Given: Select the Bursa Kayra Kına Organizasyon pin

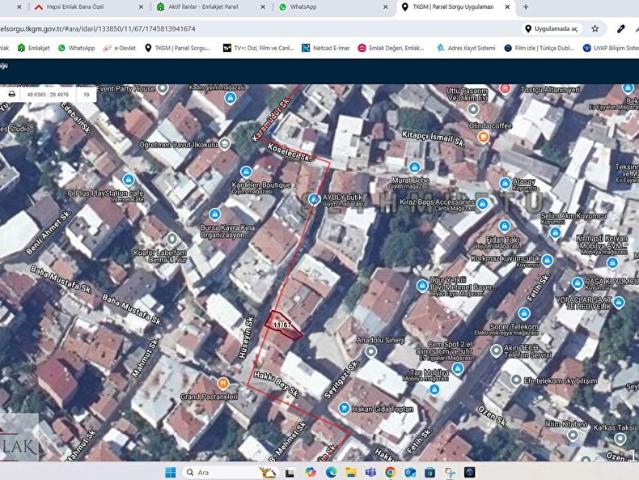Looking at the screenshot, I should tap(215, 214).
